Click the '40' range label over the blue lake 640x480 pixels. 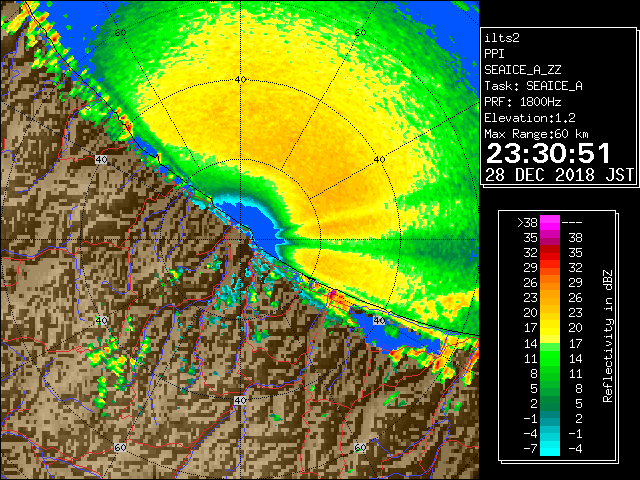(x=379, y=320)
